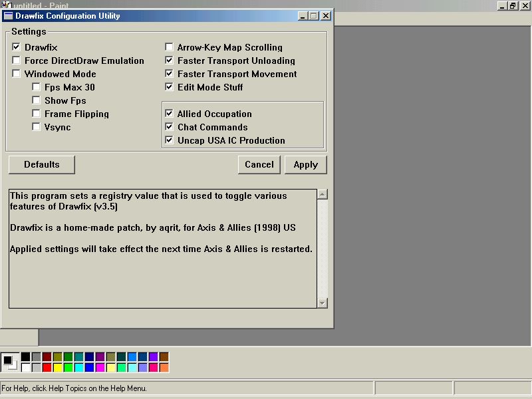
Task: Turn off Uncap USA IC Production
Action: coord(169,140)
